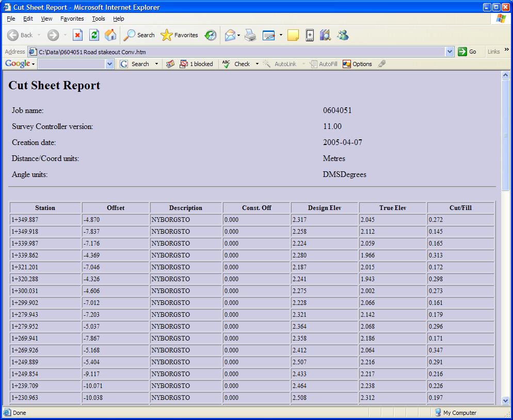The image size is (513, 420).
Task: Open the Favorites menu in the menu bar
Action: pos(72,19)
